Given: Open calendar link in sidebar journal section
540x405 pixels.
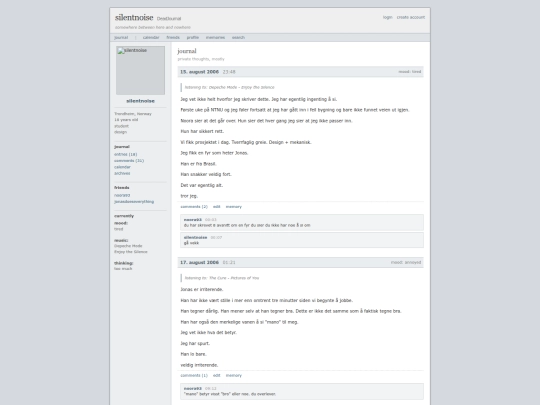Looking at the screenshot, I should 122,167.
